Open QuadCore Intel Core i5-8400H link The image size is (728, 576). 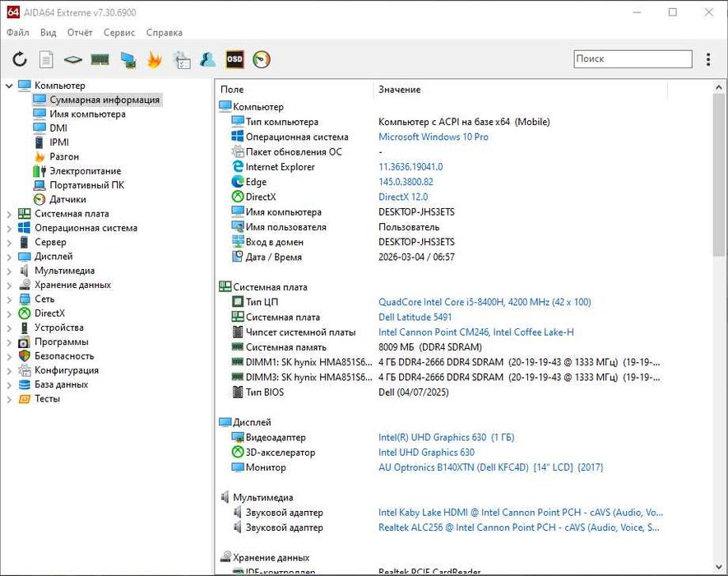(485, 302)
